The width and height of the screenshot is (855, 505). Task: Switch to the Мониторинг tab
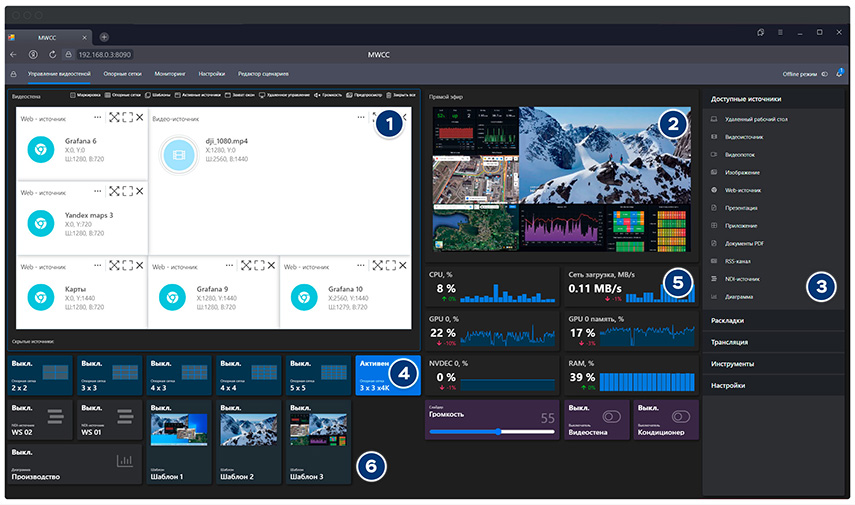tap(170, 74)
